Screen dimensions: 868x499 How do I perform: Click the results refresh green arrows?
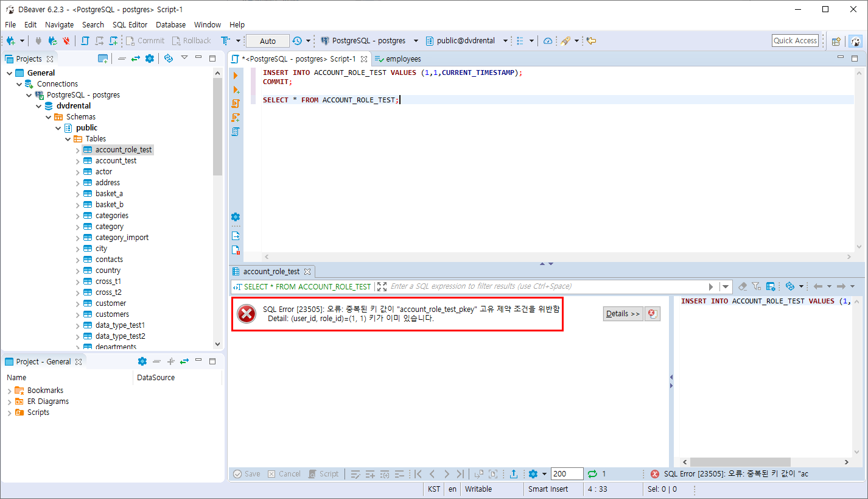tap(592, 474)
